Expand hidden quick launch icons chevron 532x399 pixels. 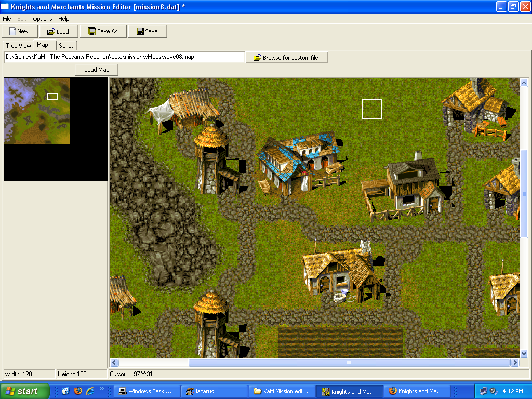click(x=102, y=389)
